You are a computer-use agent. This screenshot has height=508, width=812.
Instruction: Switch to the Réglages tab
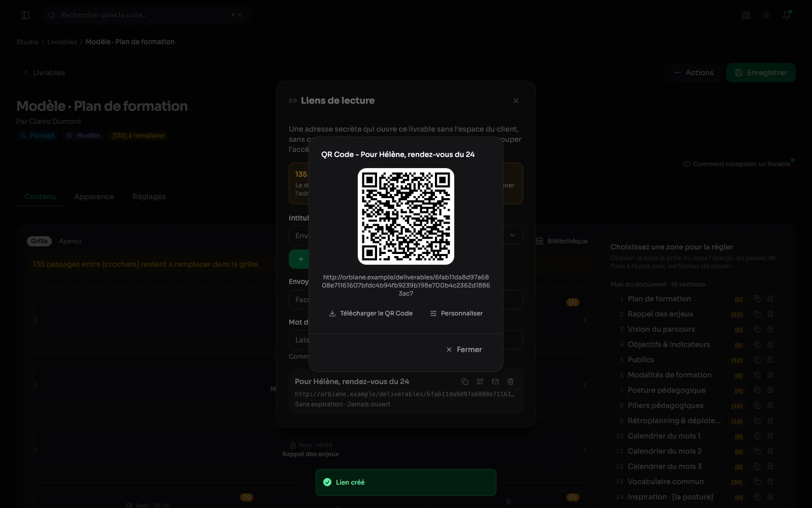[x=149, y=197]
